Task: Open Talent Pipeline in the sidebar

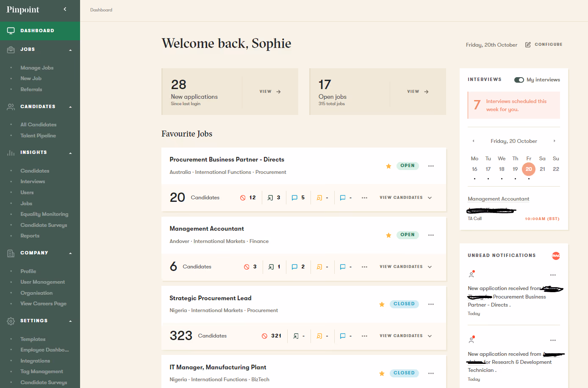Action: tap(38, 136)
